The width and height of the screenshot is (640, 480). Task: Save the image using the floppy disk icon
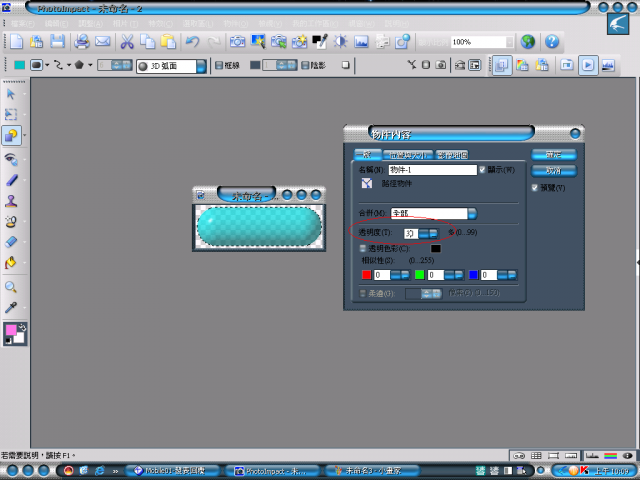(57, 42)
